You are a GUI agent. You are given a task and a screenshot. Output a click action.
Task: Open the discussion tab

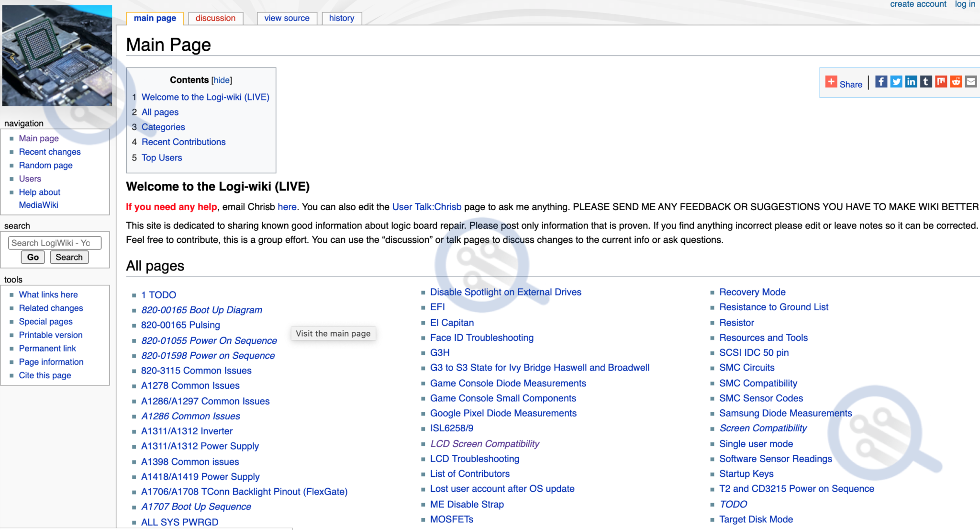pyautogui.click(x=215, y=18)
